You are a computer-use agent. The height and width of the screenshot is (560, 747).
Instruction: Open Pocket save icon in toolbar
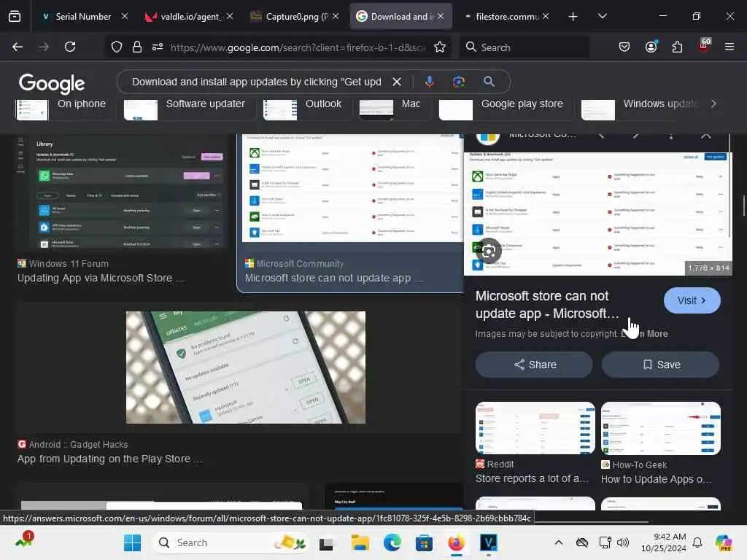coord(624,47)
